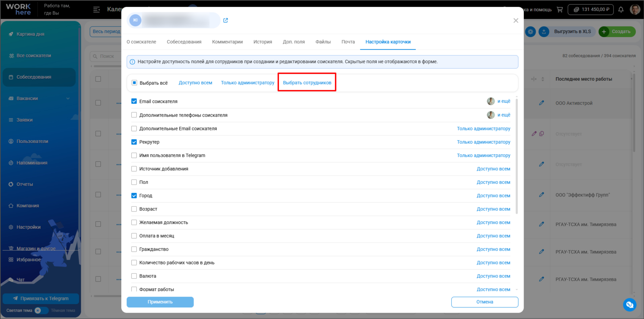This screenshot has height=319, width=644.
Task: Open candidate profile in new window icon
Action: pyautogui.click(x=225, y=20)
